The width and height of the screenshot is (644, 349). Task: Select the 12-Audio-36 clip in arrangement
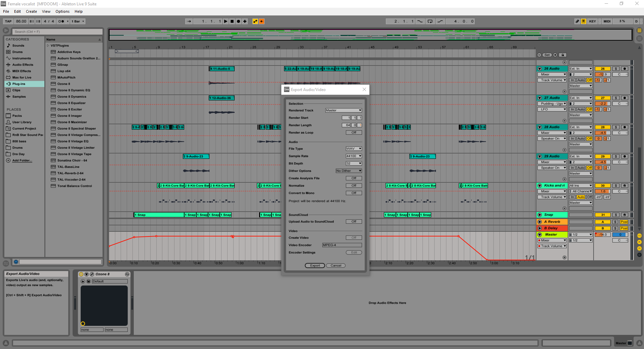222,98
